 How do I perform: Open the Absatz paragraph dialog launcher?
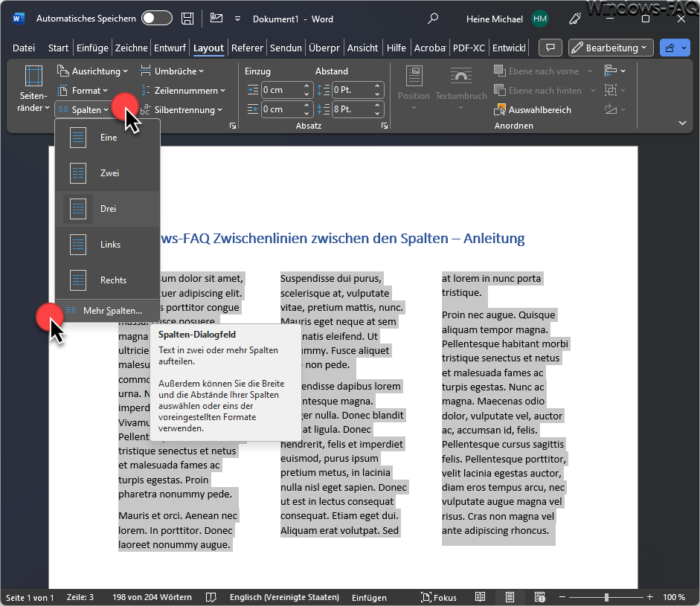click(x=385, y=126)
